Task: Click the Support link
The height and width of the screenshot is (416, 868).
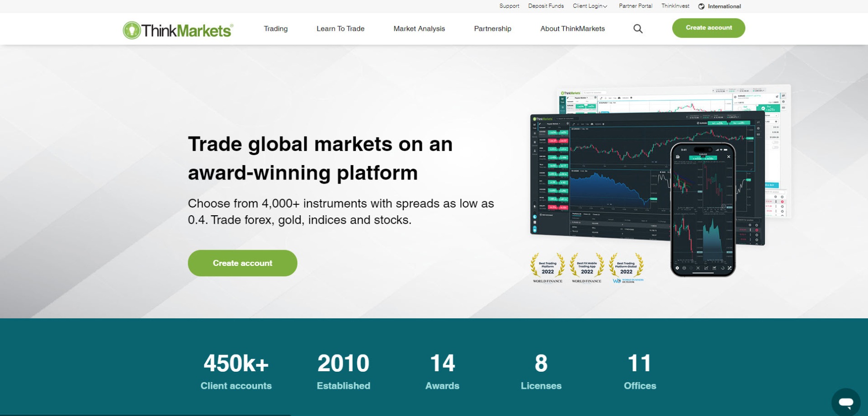Action: point(509,6)
